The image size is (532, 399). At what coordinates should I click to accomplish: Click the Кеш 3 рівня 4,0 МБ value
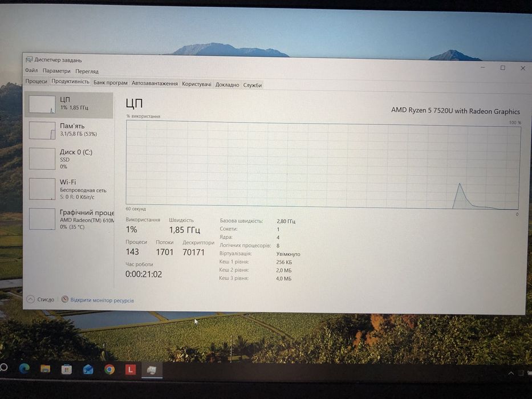(x=283, y=279)
